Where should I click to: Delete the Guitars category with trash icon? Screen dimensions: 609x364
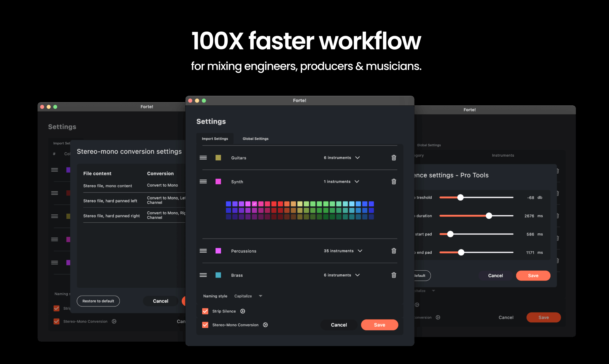click(394, 158)
